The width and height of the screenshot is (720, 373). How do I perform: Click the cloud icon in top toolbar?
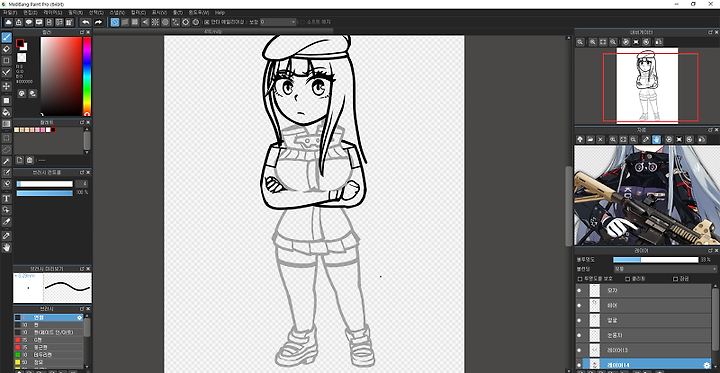click(9, 22)
